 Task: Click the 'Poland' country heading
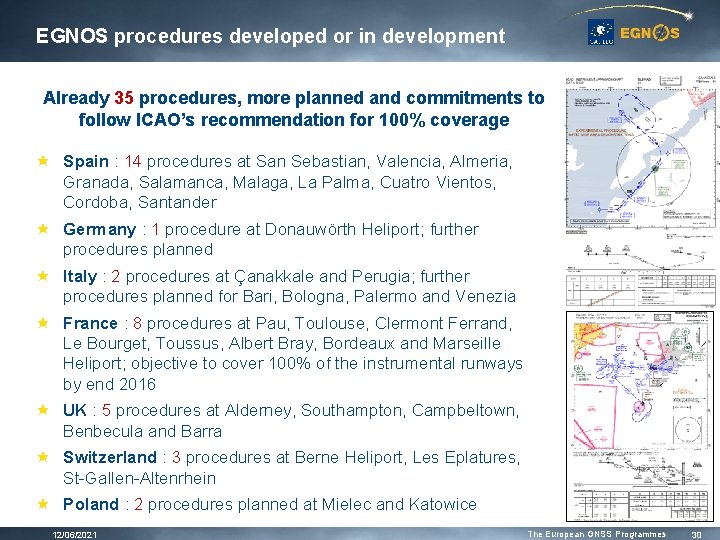(91, 504)
